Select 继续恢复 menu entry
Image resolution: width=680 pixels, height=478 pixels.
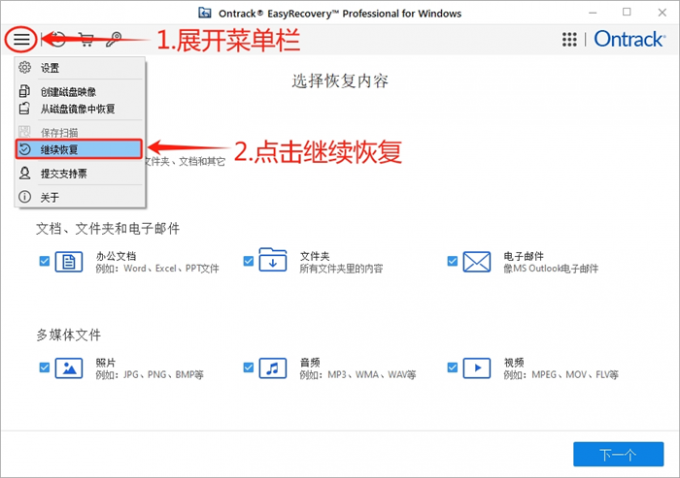pyautogui.click(x=78, y=150)
